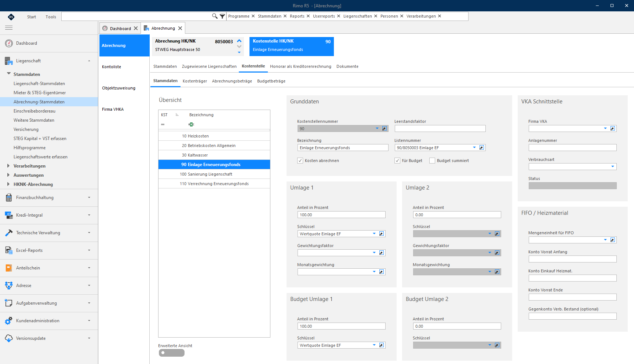
Task: Enable the Budget summiert checkbox
Action: [432, 161]
